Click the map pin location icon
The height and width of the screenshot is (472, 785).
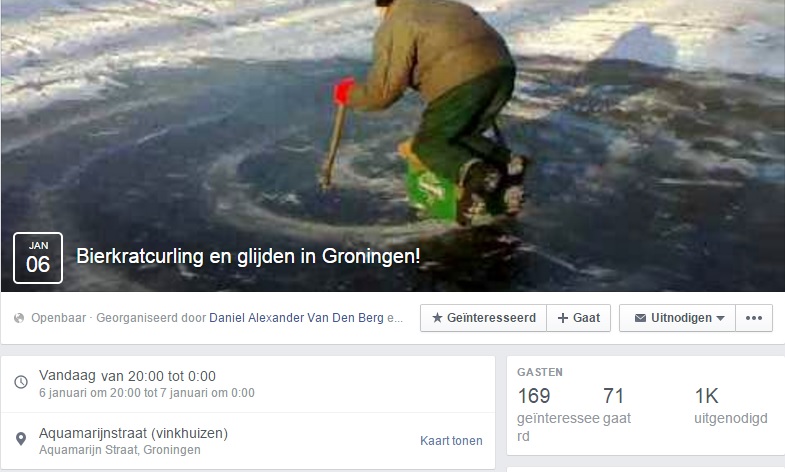pos(21,439)
